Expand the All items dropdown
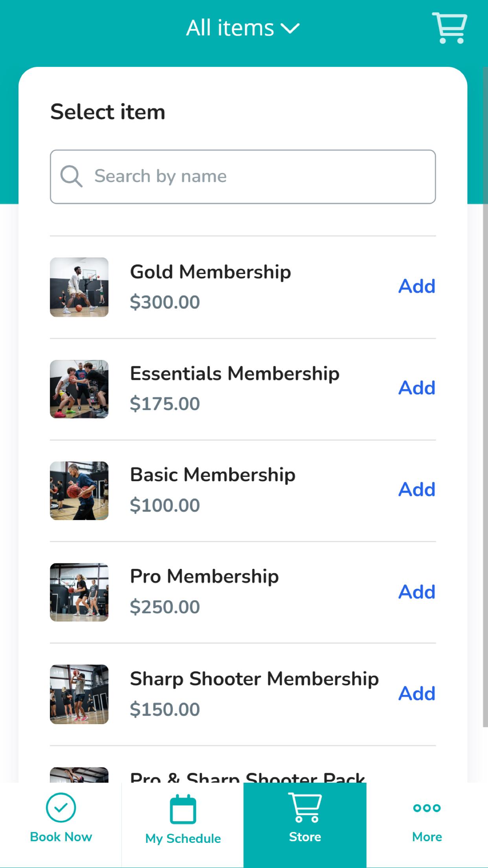This screenshot has height=868, width=488. click(x=243, y=28)
